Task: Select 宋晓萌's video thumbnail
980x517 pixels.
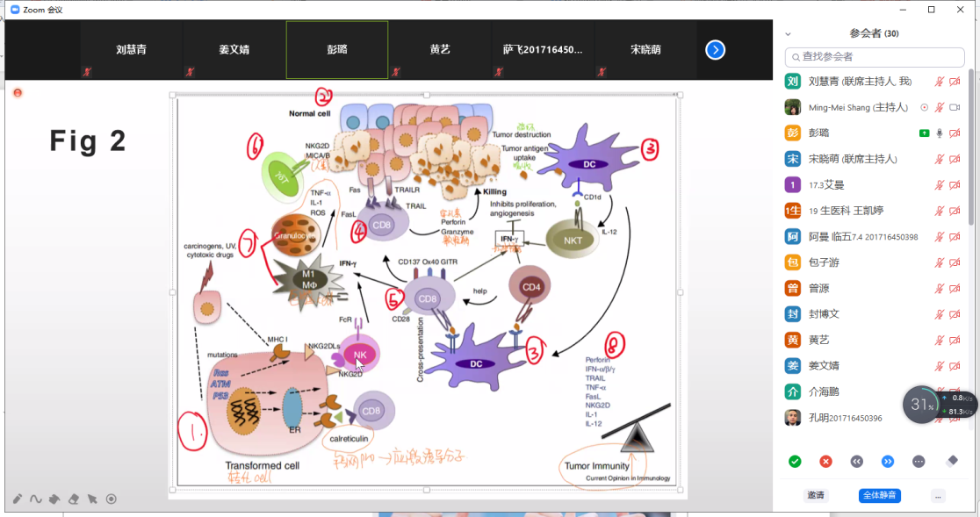Action: point(645,50)
